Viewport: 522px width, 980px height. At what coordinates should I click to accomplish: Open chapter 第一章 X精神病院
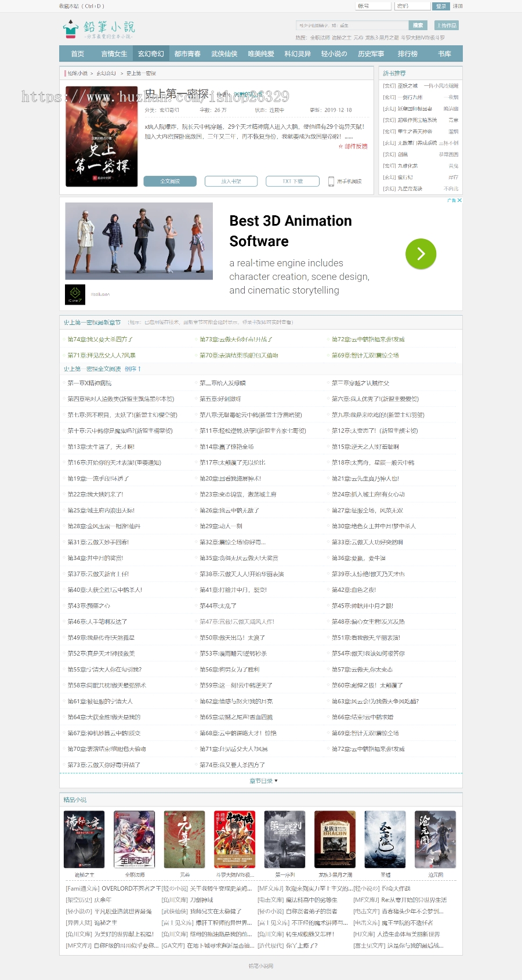coord(90,384)
